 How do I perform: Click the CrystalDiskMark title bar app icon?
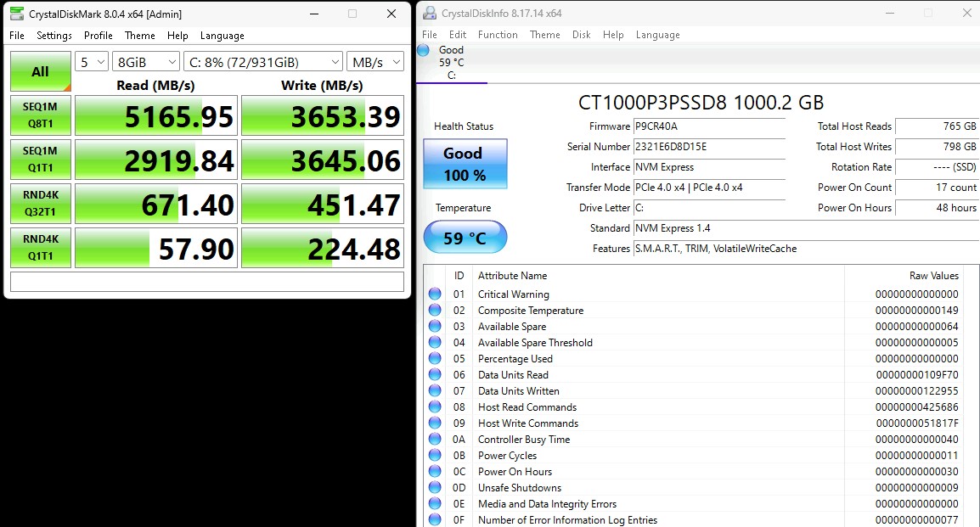[17, 13]
